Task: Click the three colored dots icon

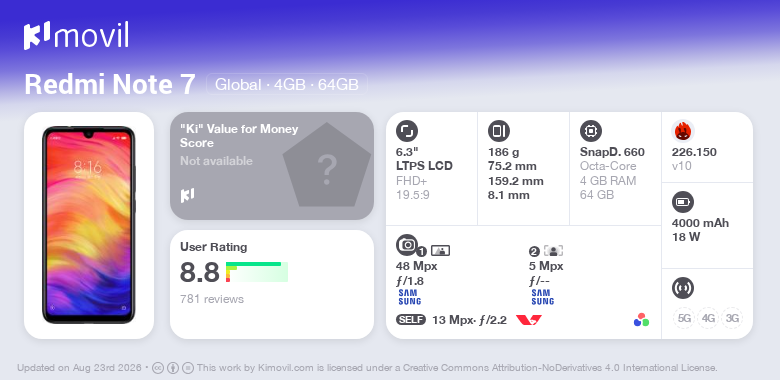Action: tap(641, 320)
